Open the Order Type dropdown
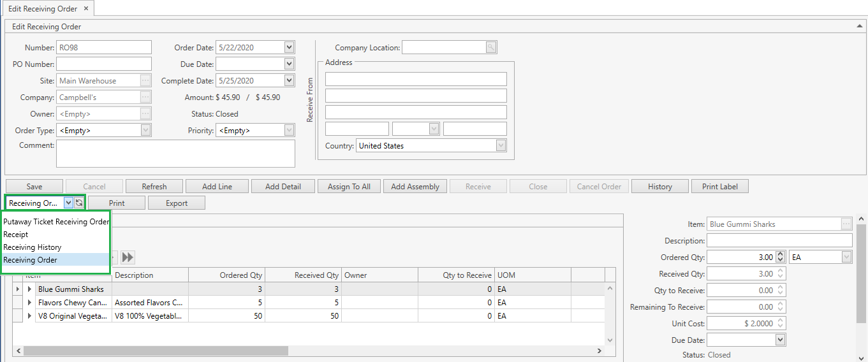868x362 pixels. point(145,130)
